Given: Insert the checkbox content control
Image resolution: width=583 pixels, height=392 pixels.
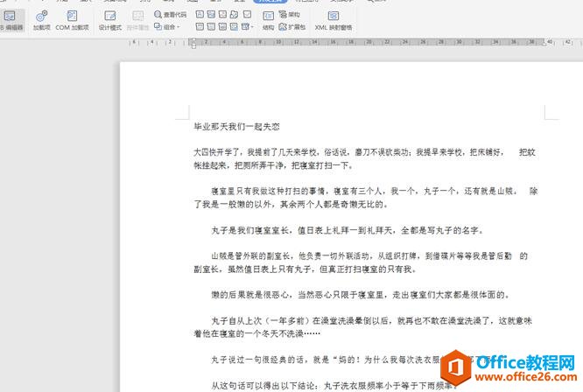Looking at the screenshot, I should pyautogui.click(x=247, y=15).
